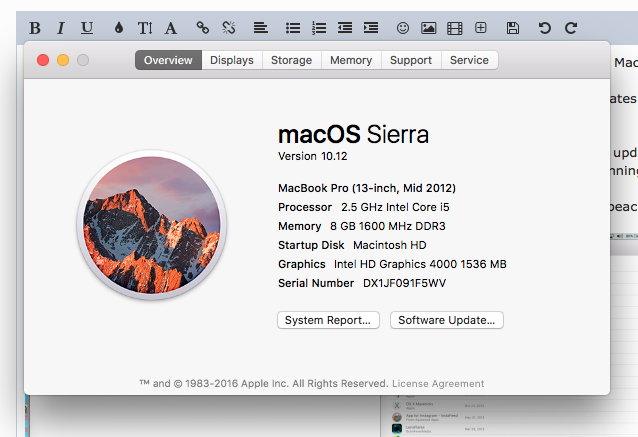The width and height of the screenshot is (638, 437).
Task: Toggle italic formatting in editor toolbar
Action: coord(61,28)
